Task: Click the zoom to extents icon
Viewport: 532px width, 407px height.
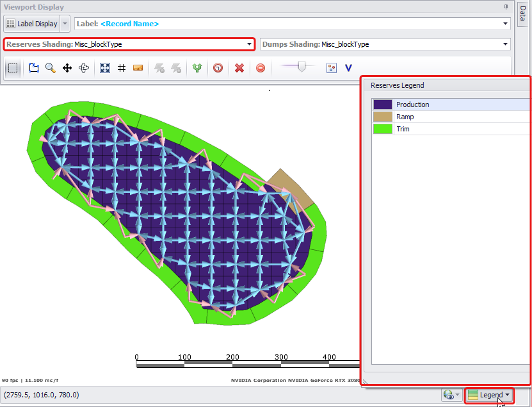Action: tap(105, 68)
